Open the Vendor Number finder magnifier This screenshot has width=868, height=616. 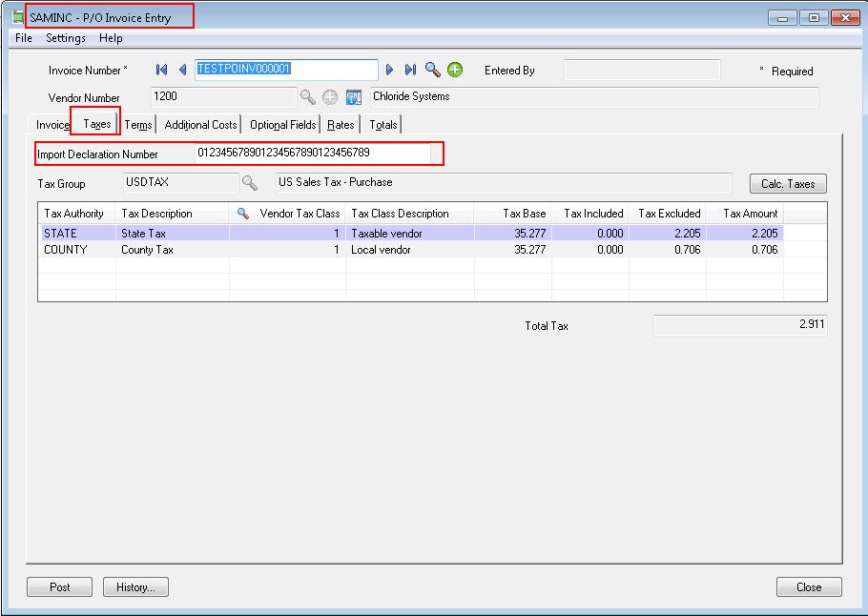pyautogui.click(x=308, y=97)
